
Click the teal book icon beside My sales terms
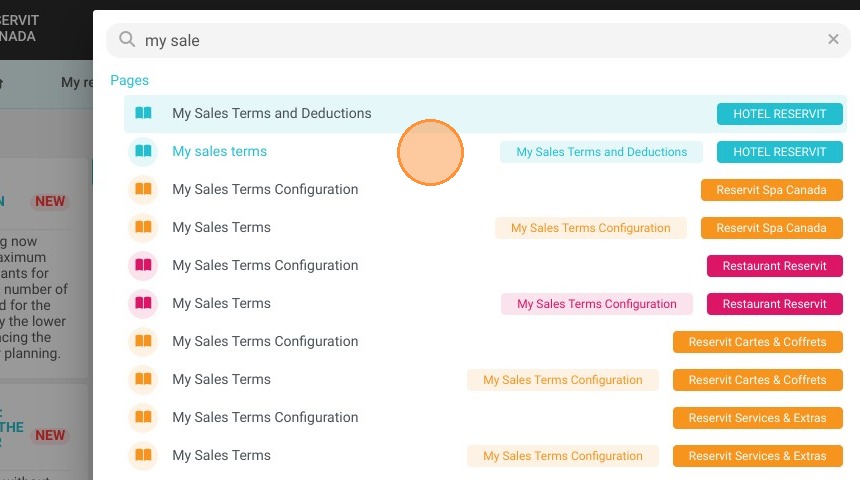coord(143,151)
